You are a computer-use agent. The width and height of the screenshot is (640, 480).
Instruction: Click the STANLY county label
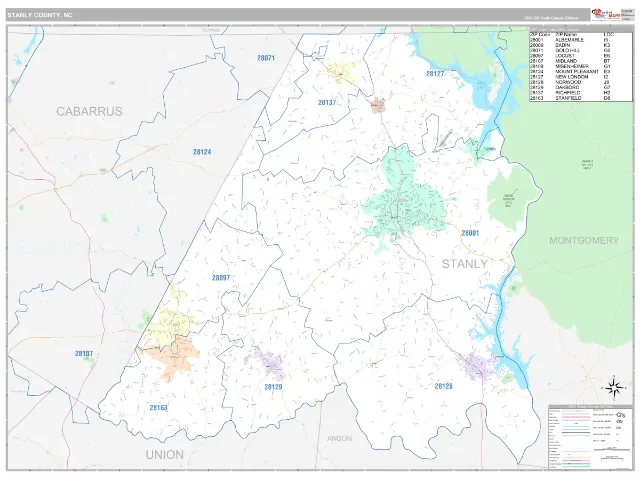(x=464, y=264)
